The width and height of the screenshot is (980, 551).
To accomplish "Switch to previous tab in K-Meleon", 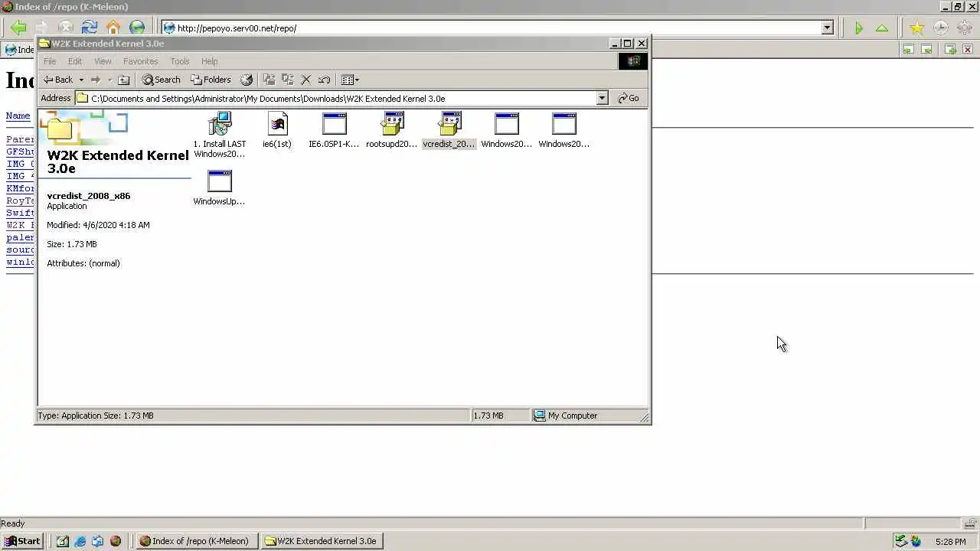I will (x=908, y=49).
